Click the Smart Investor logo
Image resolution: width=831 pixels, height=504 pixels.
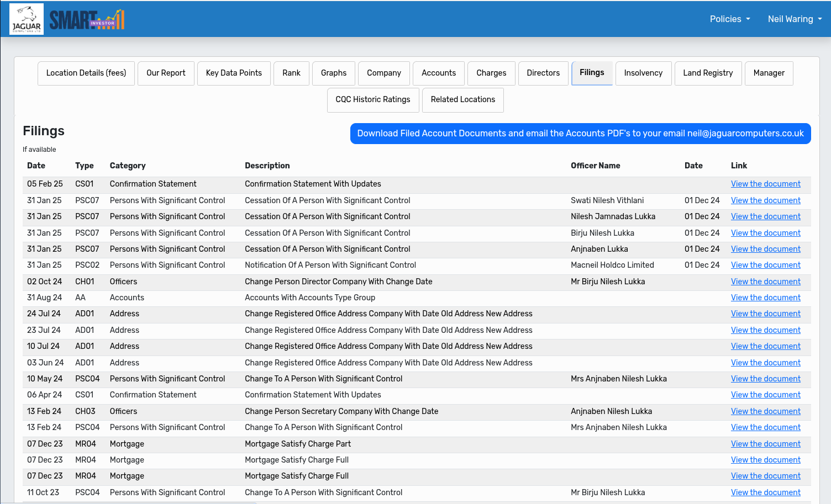coord(87,20)
